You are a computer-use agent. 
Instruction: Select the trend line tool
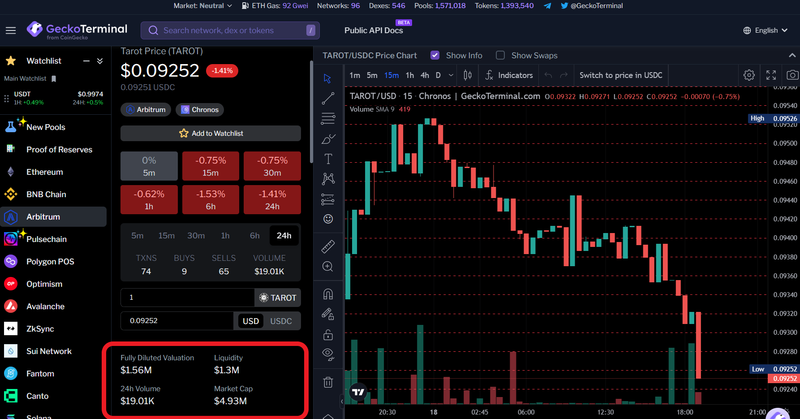pos(328,98)
